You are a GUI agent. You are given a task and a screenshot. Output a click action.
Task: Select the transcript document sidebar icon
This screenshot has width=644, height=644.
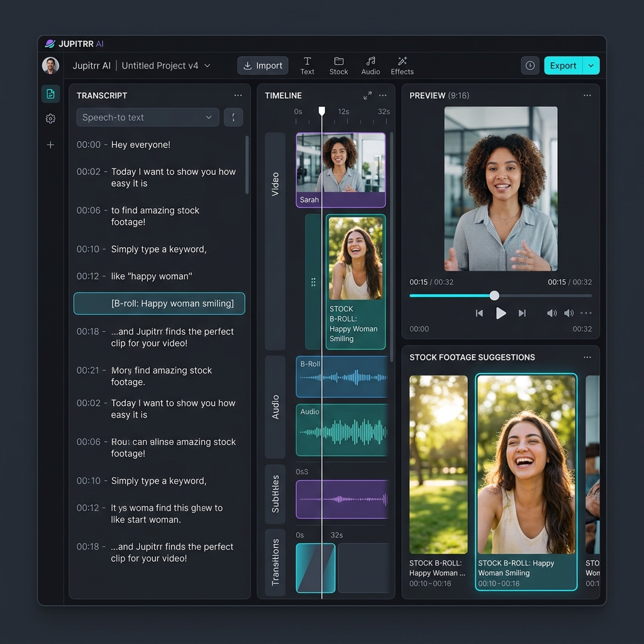[x=50, y=94]
